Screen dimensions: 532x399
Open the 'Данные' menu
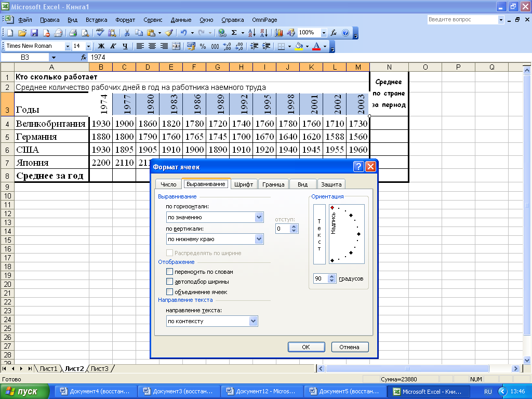point(181,20)
